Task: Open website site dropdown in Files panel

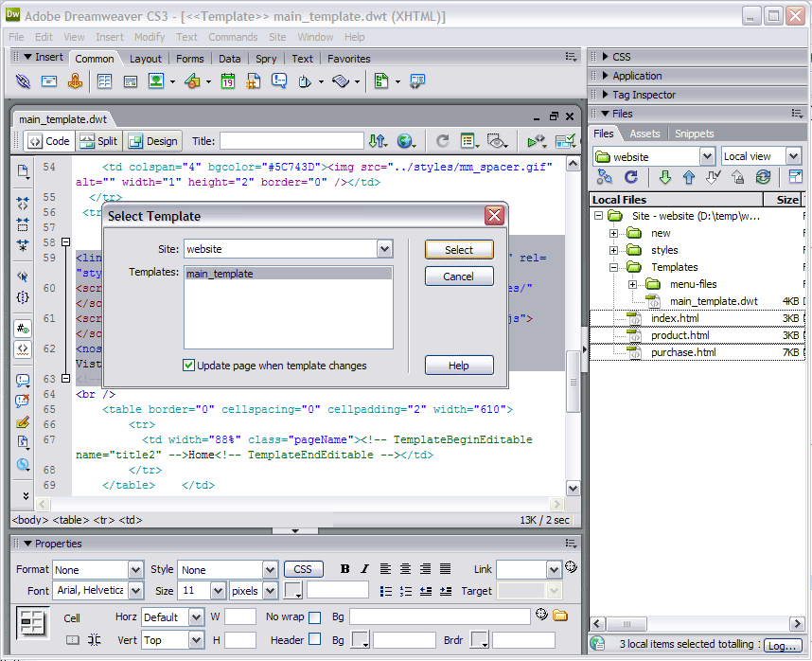Action: coord(707,156)
